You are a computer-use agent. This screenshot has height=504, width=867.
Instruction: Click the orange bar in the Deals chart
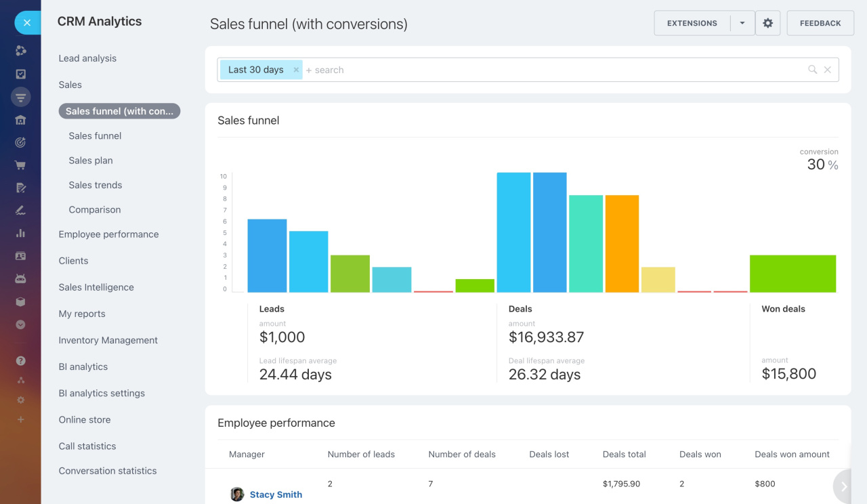pyautogui.click(x=622, y=243)
